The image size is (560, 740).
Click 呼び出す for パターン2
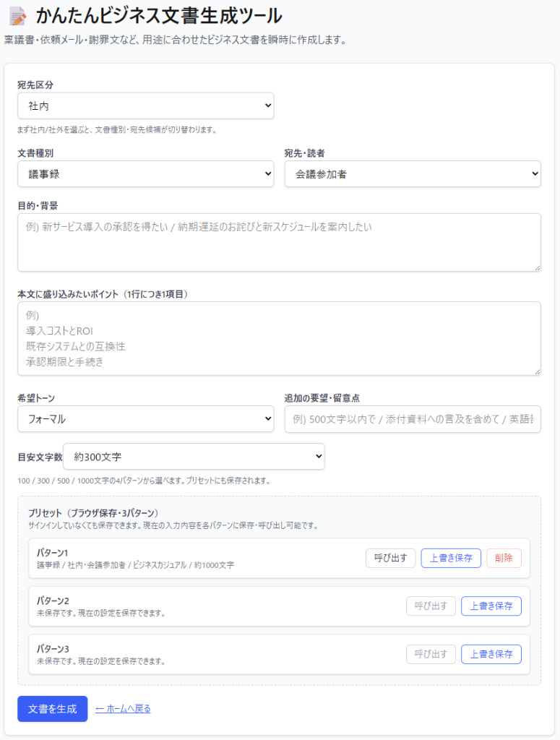tap(431, 606)
